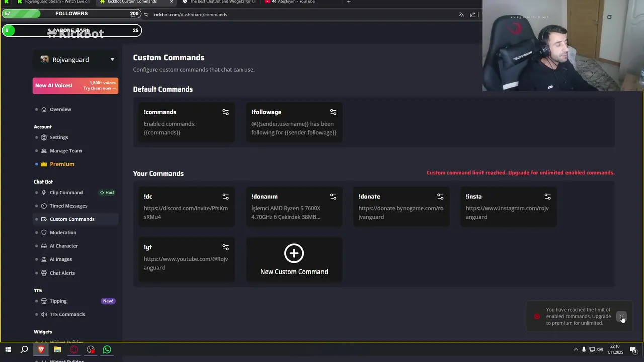Click the TTS Commands speaker icon
The image size is (644, 362).
pyautogui.click(x=44, y=315)
